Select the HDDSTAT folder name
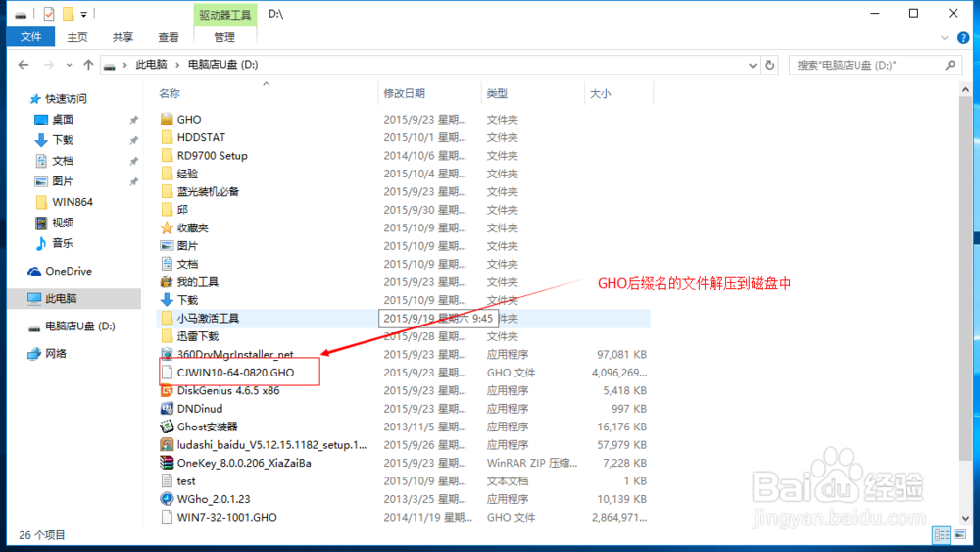 [201, 137]
